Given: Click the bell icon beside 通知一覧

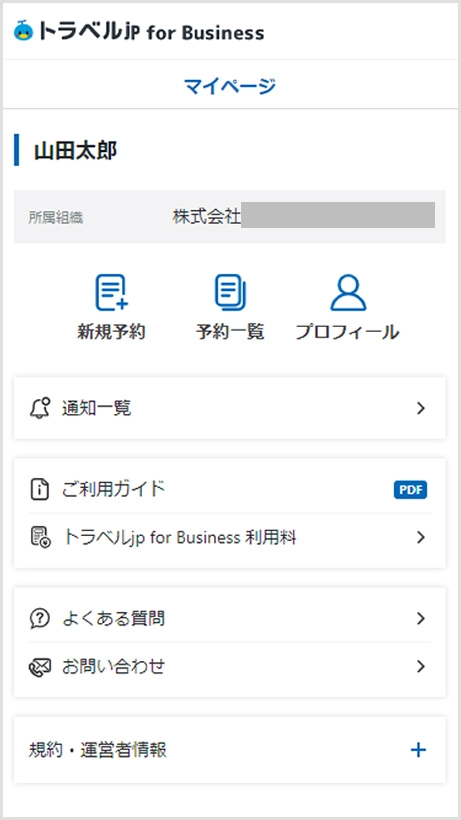Looking at the screenshot, I should pyautogui.click(x=40, y=408).
